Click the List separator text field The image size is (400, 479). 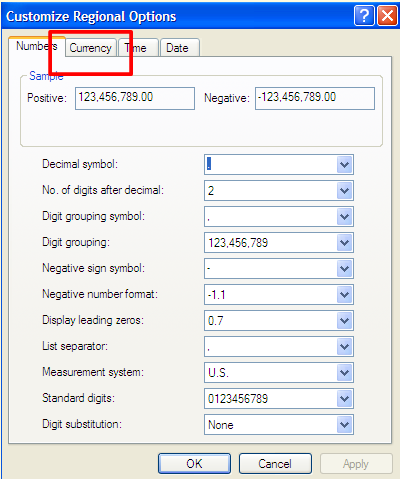270,347
